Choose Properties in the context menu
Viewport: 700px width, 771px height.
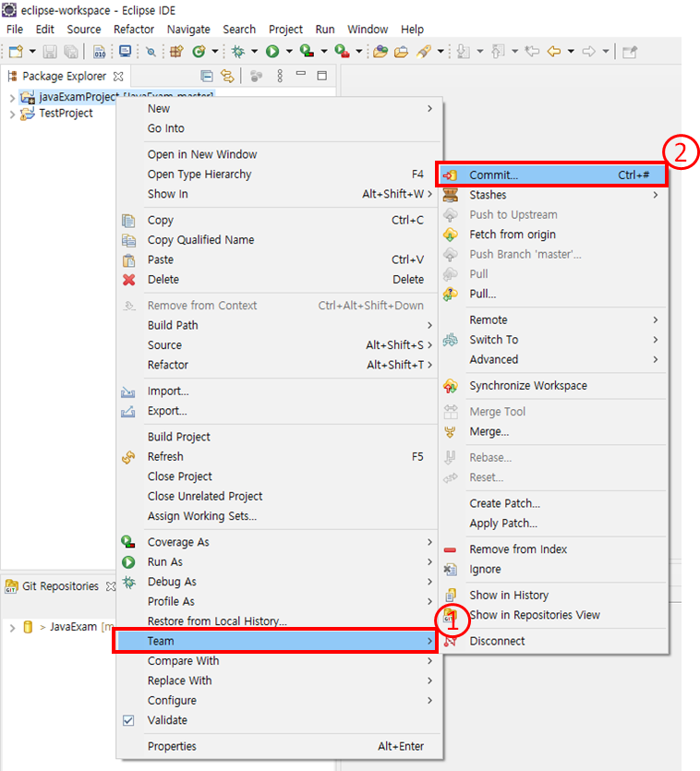pos(280,746)
